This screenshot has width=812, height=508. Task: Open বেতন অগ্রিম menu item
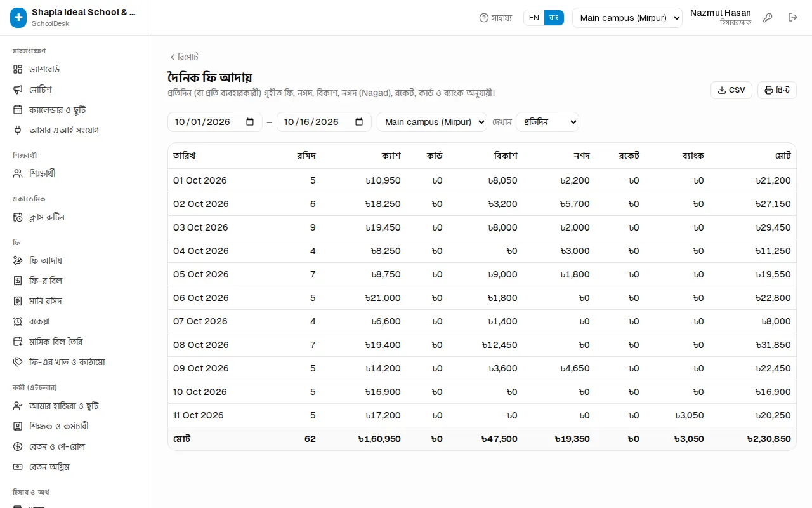click(76, 467)
